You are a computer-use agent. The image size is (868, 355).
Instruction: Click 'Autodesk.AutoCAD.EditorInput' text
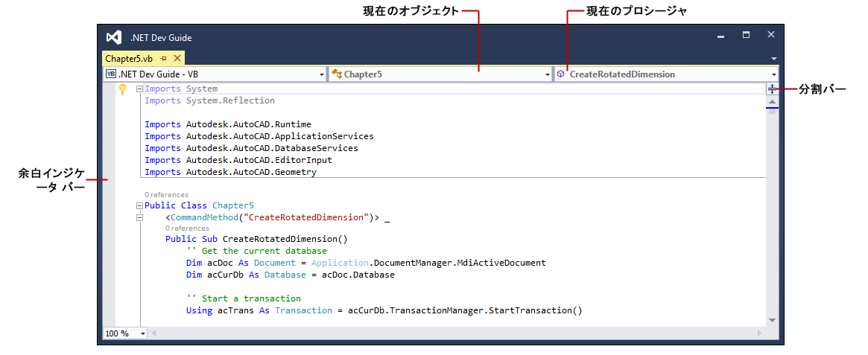pyautogui.click(x=259, y=160)
